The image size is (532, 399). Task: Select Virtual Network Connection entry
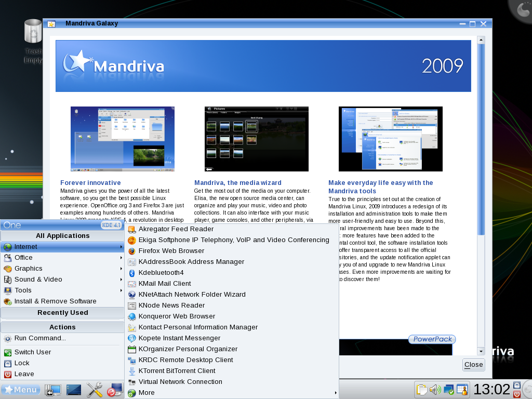[232, 381]
